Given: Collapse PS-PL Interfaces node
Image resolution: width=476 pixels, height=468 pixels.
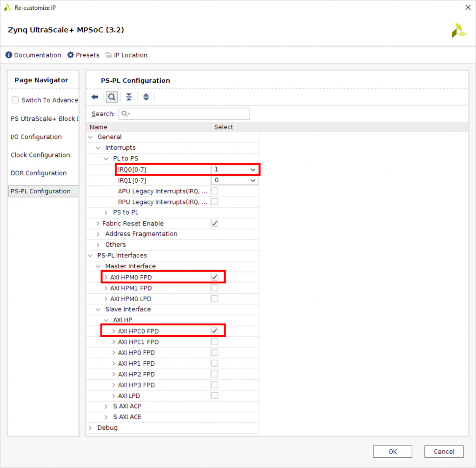Looking at the screenshot, I should click(91, 256).
